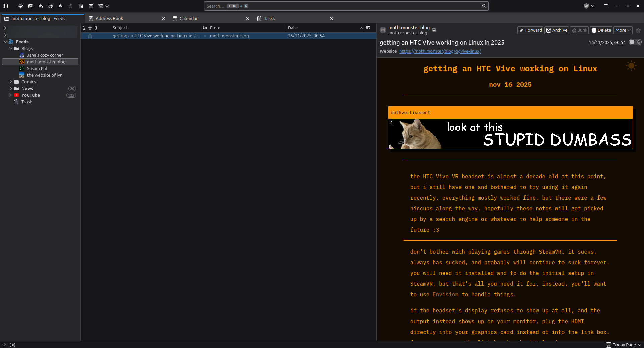Switch to the Address Book tab
Viewport: 644px width, 348px height.
coord(109,19)
